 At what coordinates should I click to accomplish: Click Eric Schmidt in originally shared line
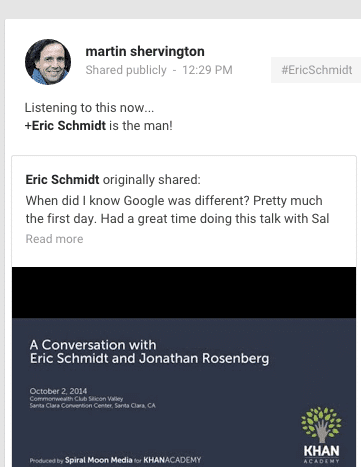point(62,180)
